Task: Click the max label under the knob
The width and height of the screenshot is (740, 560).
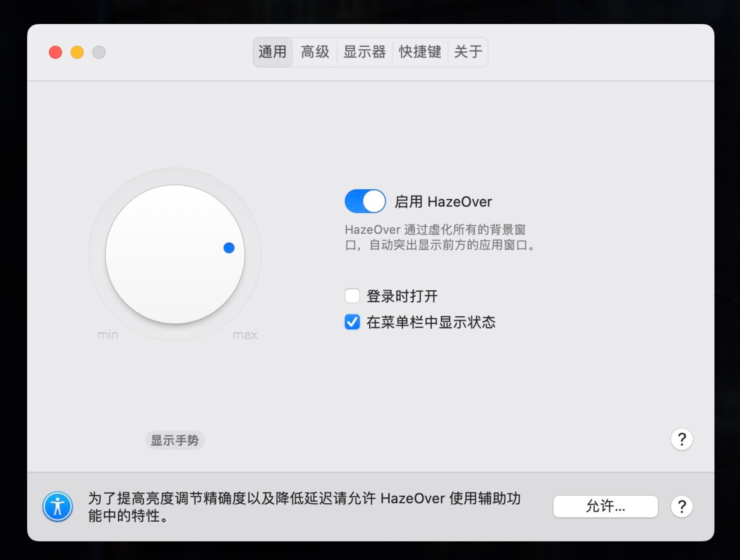Action: [245, 335]
